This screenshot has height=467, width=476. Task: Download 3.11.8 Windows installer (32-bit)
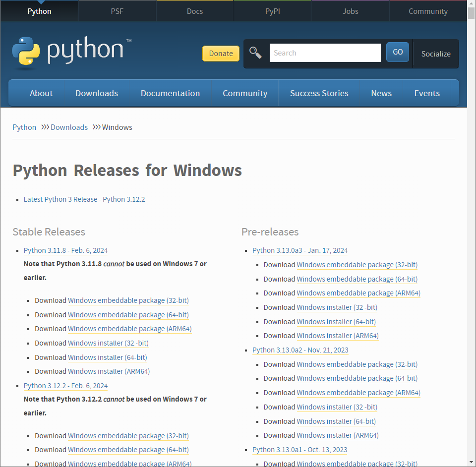tap(109, 343)
